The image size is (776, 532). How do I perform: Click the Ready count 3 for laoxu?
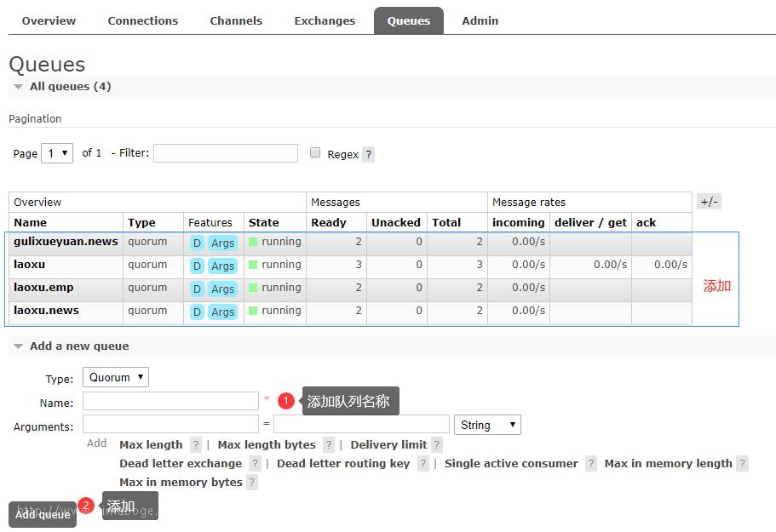pyautogui.click(x=359, y=265)
